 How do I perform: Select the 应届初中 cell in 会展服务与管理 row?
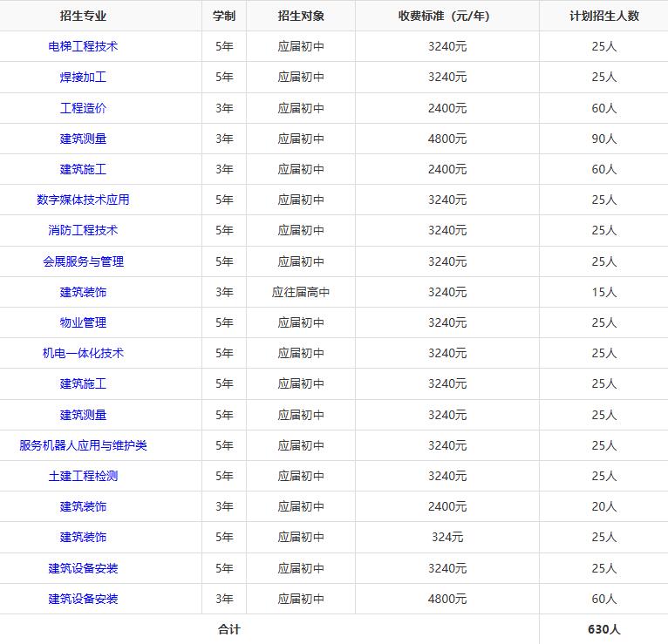click(301, 261)
